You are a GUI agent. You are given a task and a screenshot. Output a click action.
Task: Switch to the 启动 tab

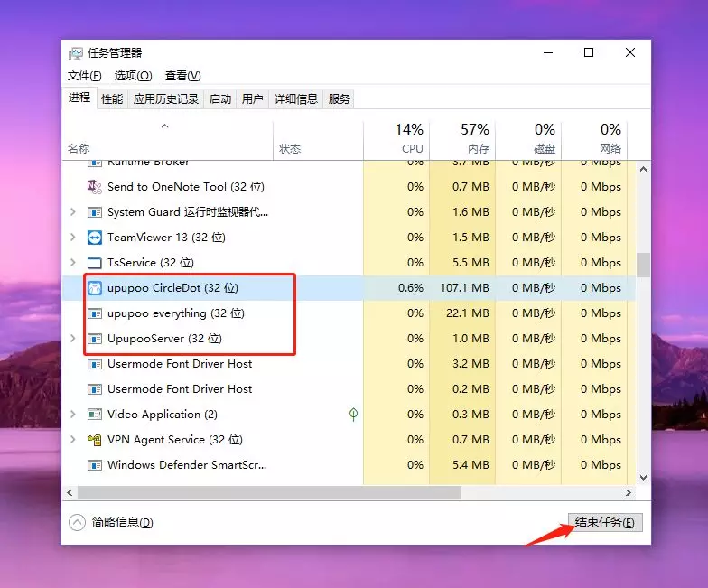coord(220,99)
